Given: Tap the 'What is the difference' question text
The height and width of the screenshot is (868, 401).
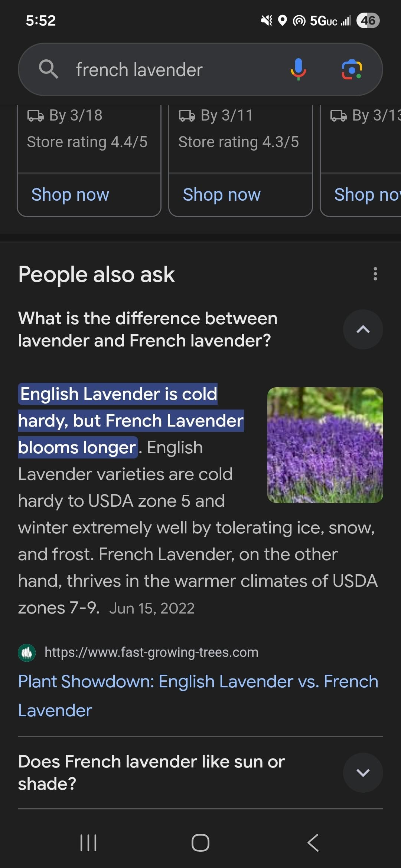Looking at the screenshot, I should (148, 329).
